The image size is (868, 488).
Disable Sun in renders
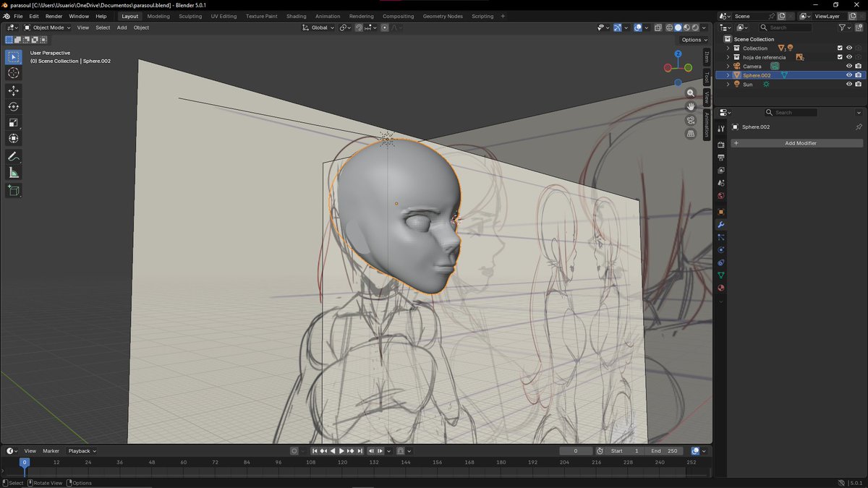(x=858, y=84)
